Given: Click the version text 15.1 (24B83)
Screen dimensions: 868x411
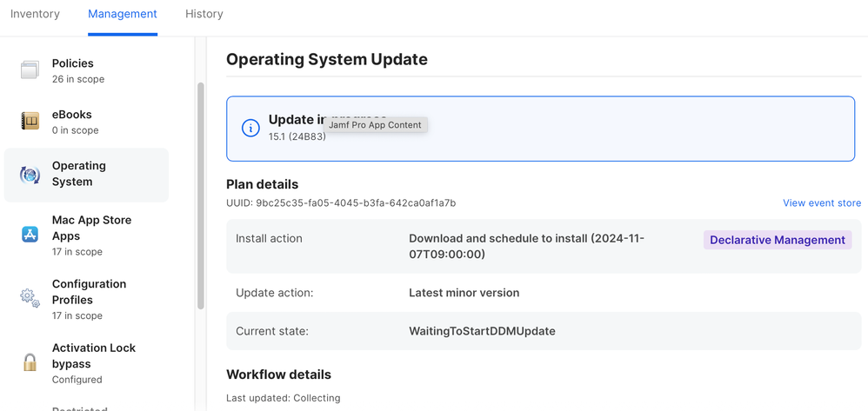Looking at the screenshot, I should coord(297,136).
